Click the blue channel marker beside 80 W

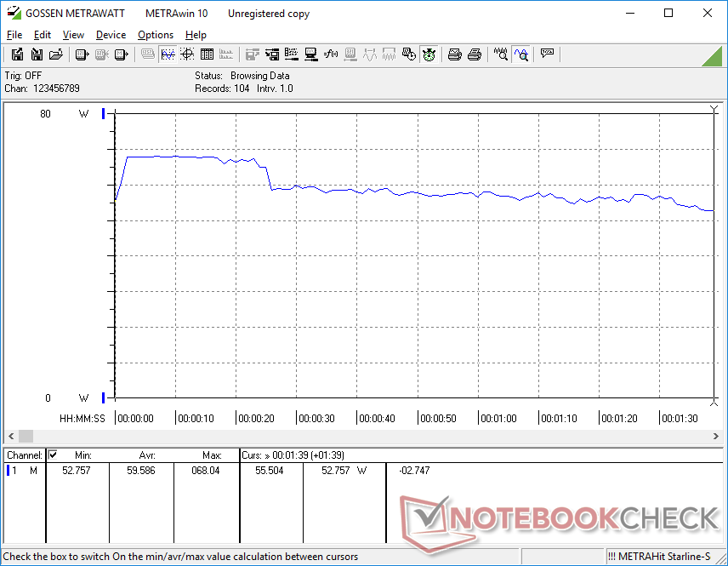pyautogui.click(x=104, y=114)
